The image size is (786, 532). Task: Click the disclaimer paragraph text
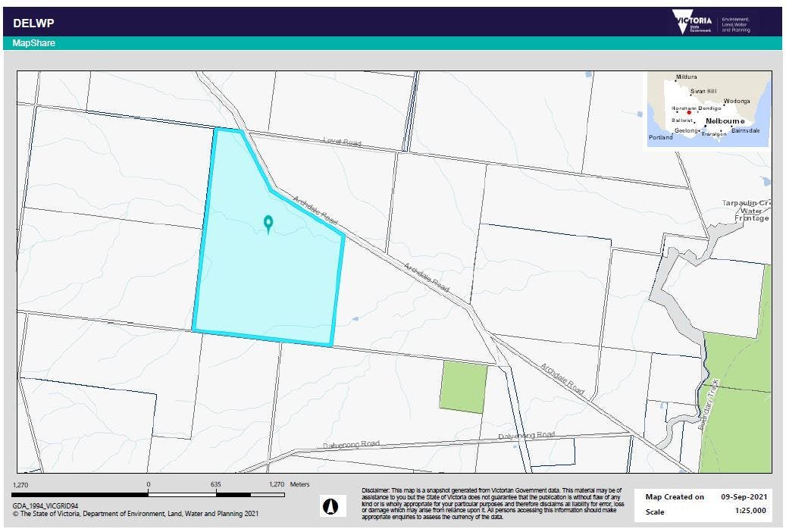tap(492, 503)
